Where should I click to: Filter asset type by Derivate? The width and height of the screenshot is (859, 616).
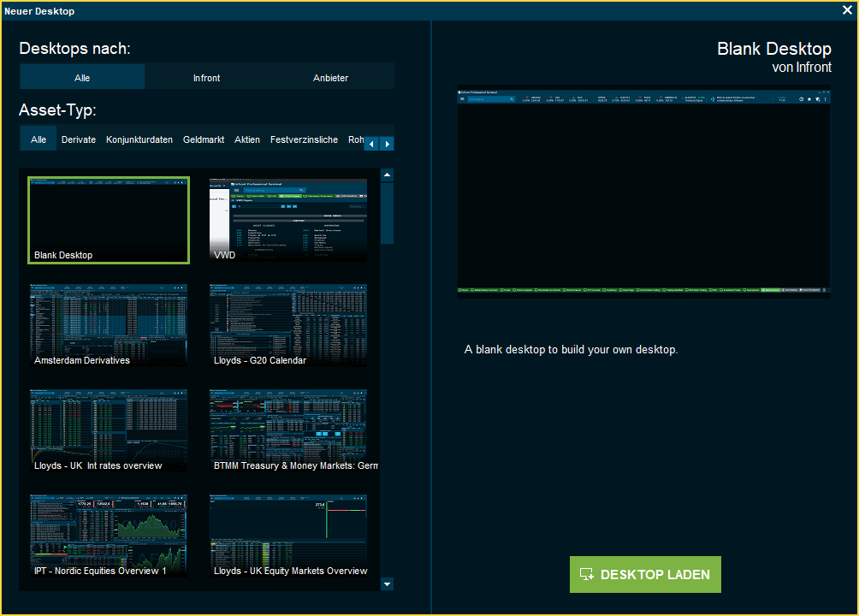point(79,139)
